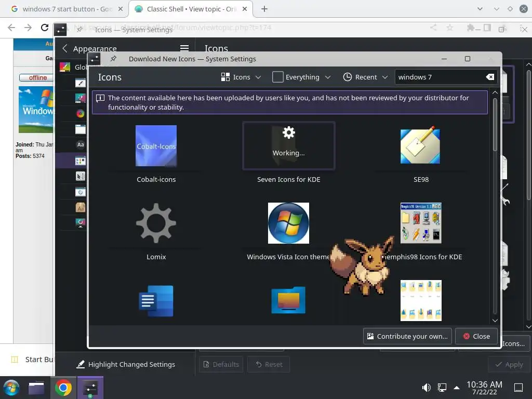Go forward in the Chrome browser
The height and width of the screenshot is (399, 532).
pyautogui.click(x=28, y=28)
